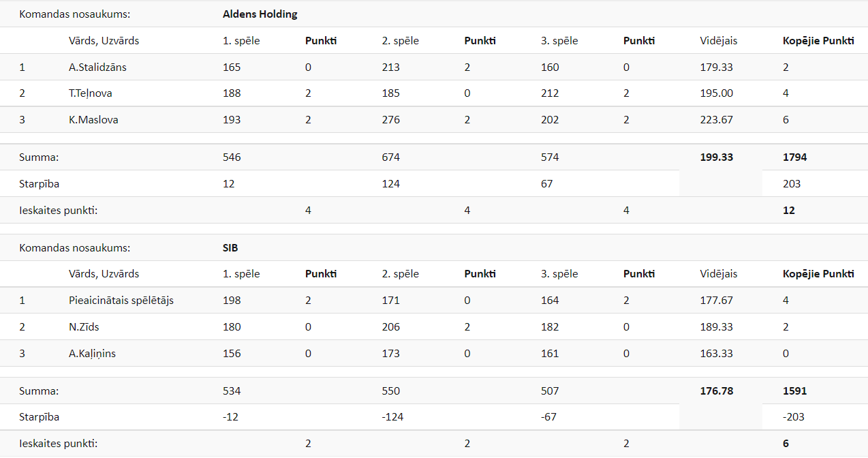Click the SIB total difference -203
The height and width of the screenshot is (458, 868).
coord(794,417)
